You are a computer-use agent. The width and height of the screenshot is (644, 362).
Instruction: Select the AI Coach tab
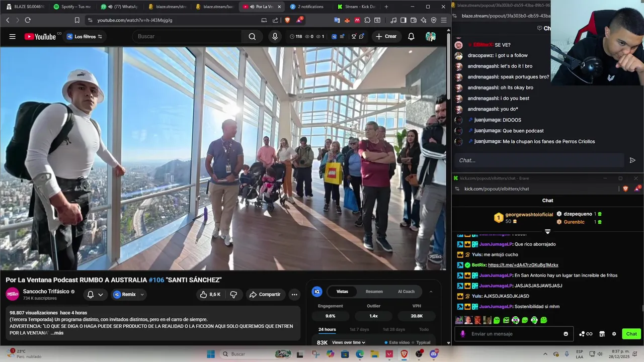(406, 292)
